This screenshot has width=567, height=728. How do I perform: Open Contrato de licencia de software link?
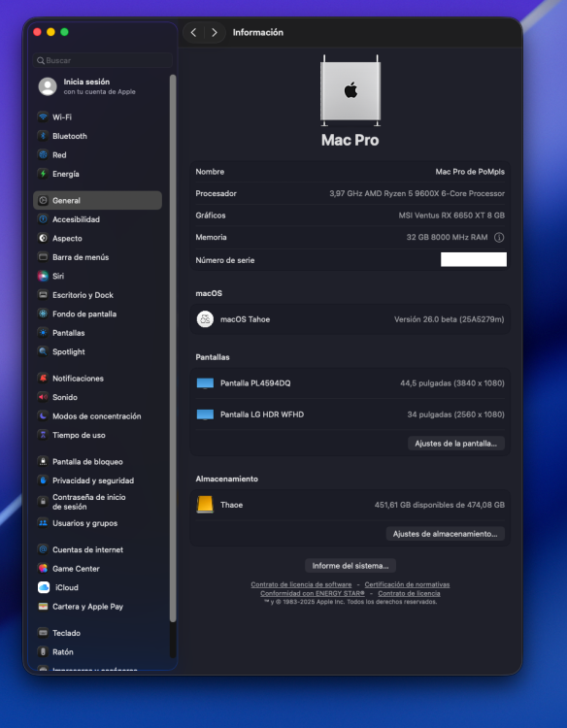(301, 584)
